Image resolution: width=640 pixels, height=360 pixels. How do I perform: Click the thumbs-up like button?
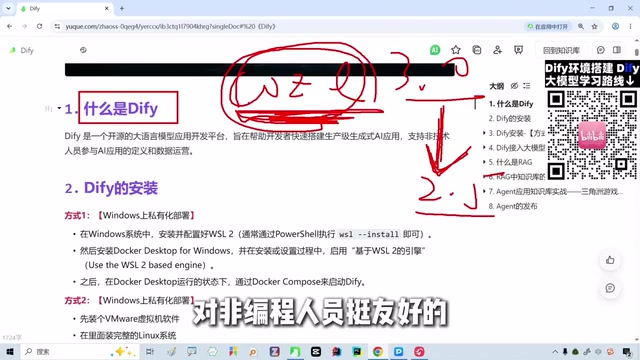[x=610, y=260]
